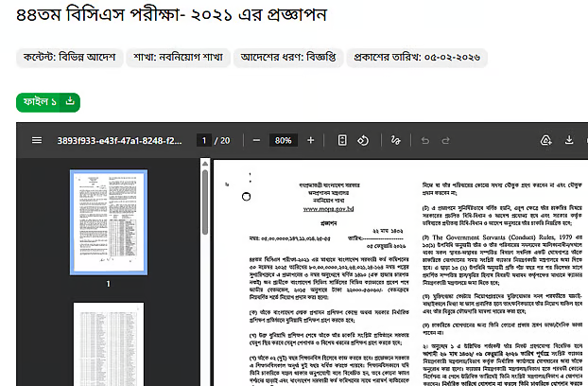This screenshot has width=588, height=386.
Task: Click the zoom in plus button
Action: 310,140
